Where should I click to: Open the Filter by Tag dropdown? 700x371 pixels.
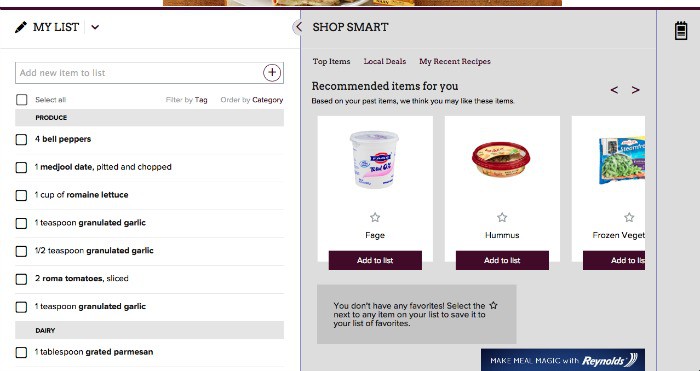coord(186,100)
